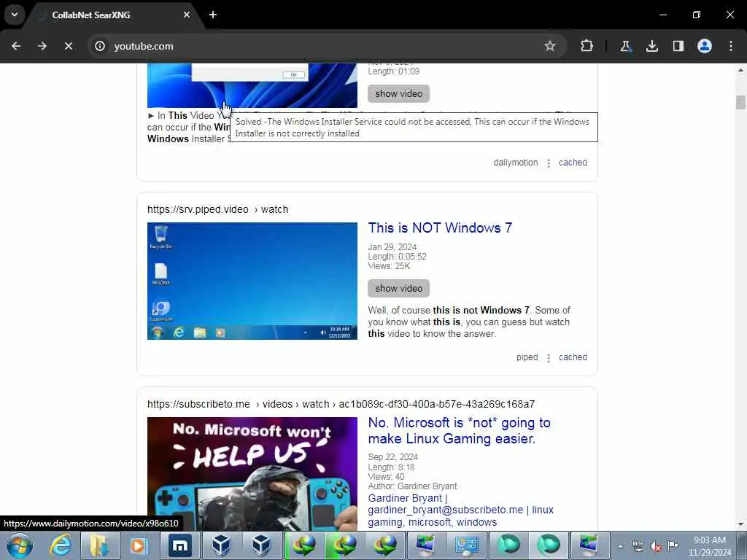The width and height of the screenshot is (747, 560).
Task: Click the scrollbar up arrow
Action: 740,70
